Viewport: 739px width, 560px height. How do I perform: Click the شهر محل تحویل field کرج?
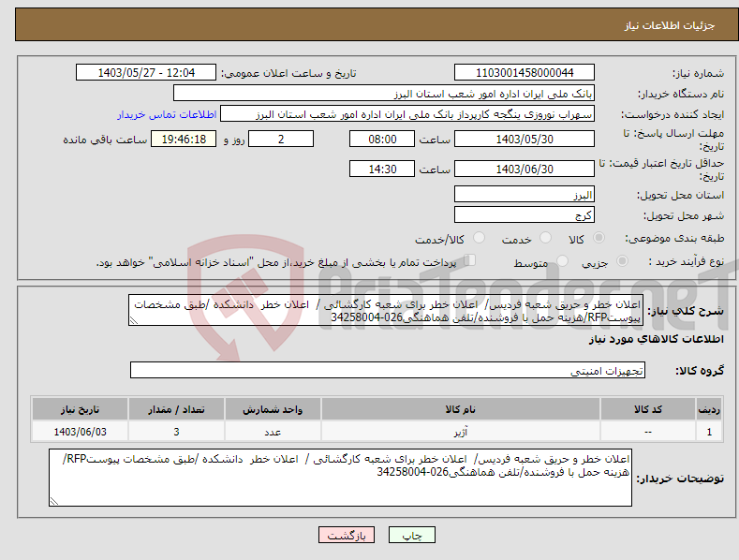tap(525, 215)
